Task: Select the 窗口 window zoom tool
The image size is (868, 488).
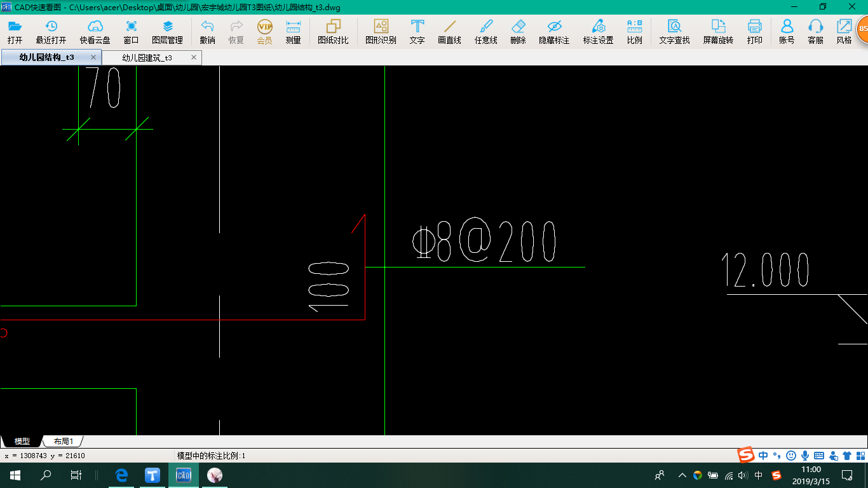Action: pyautogui.click(x=132, y=32)
